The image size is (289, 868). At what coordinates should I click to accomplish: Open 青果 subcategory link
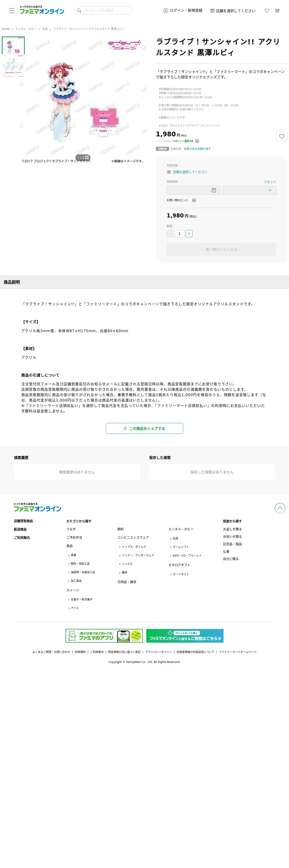click(73, 555)
